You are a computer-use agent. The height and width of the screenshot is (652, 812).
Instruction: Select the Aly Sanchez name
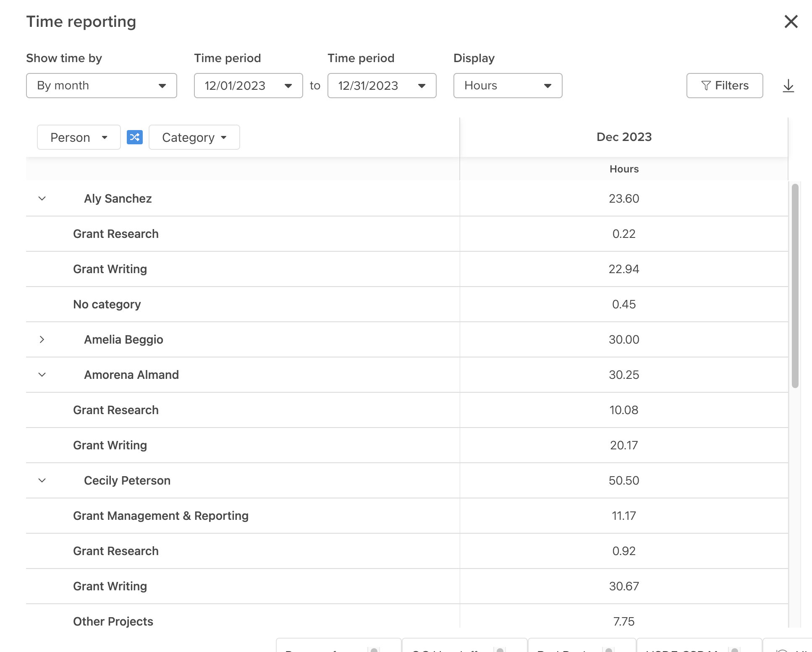pyautogui.click(x=118, y=198)
